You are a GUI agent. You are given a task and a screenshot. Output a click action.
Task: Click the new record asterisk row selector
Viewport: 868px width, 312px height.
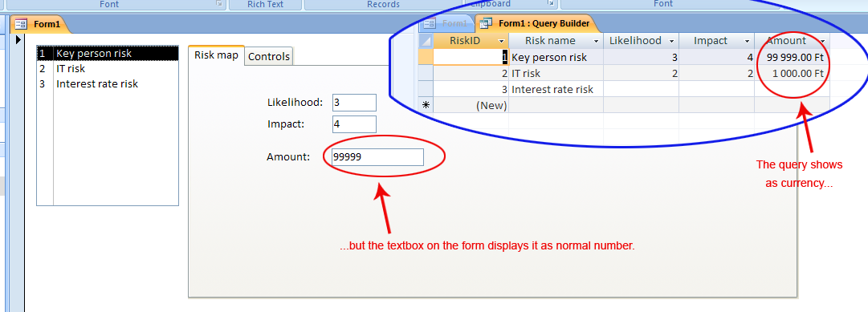425,105
